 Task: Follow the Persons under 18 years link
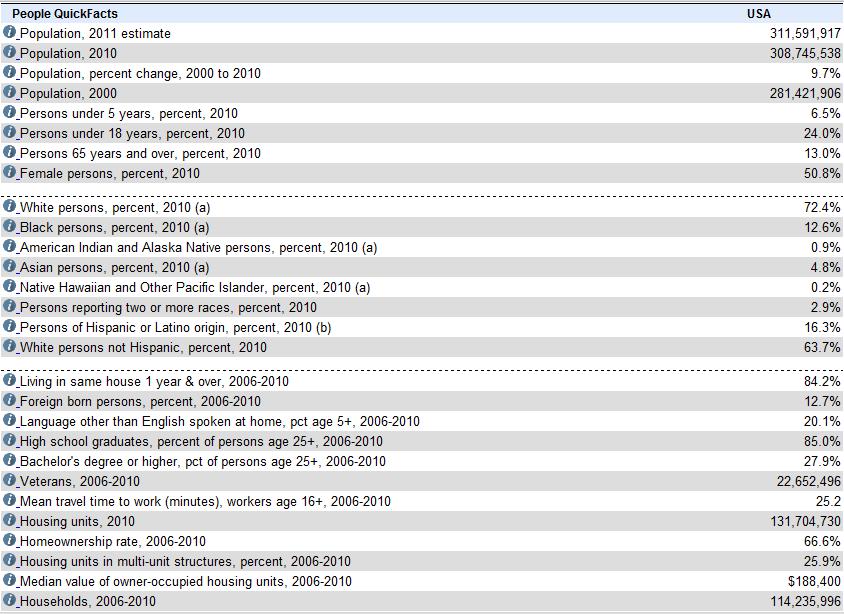132,133
